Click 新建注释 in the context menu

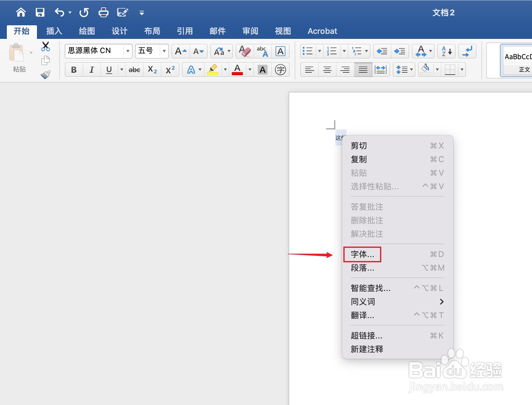point(398,349)
